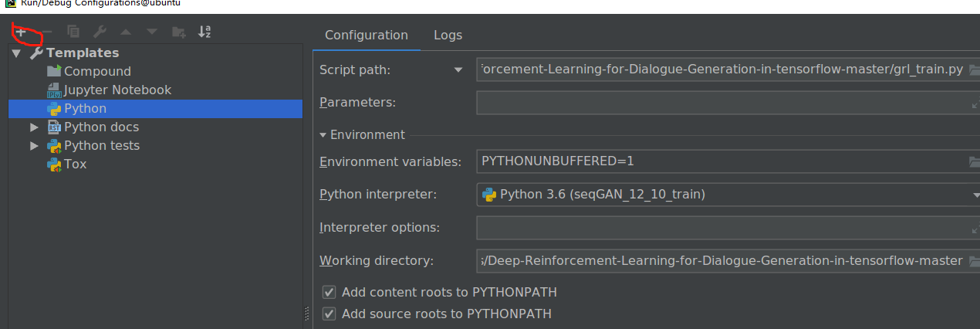Click the Move Down arrow icon
This screenshot has width=980, height=329.
point(152,32)
